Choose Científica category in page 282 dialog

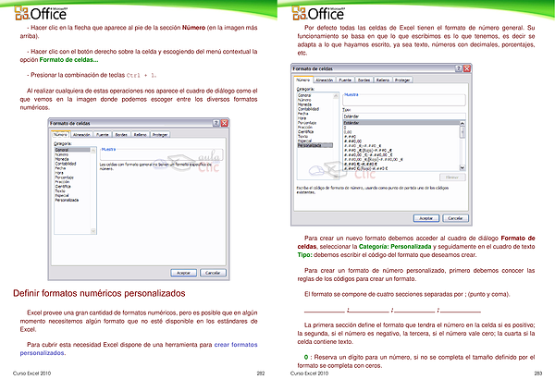tap(63, 187)
